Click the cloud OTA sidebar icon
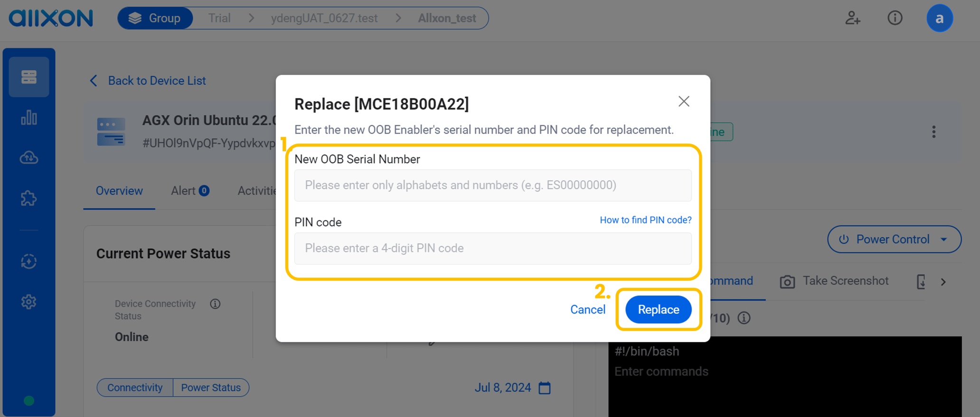Viewport: 980px width, 417px height. 28,158
